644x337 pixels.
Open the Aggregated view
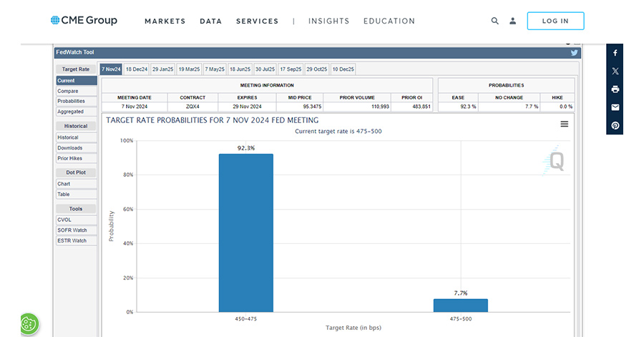click(x=77, y=112)
